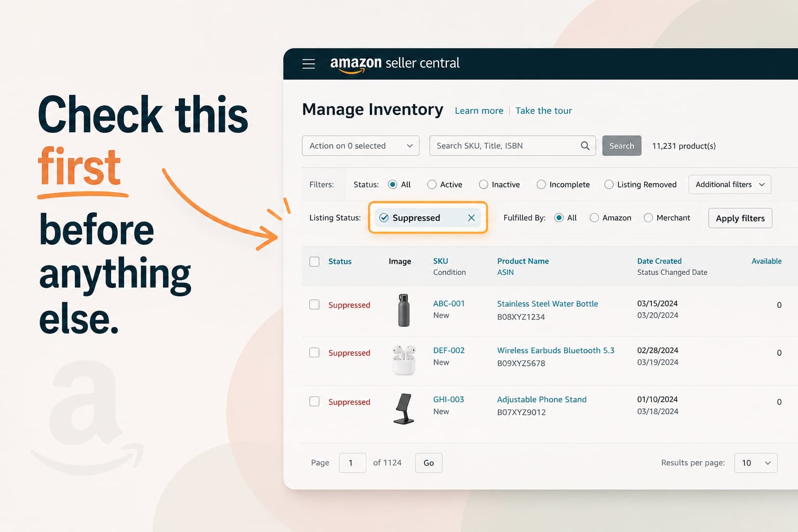Click ASIN B08XYZ1234
The width and height of the screenshot is (798, 532).
click(x=521, y=317)
